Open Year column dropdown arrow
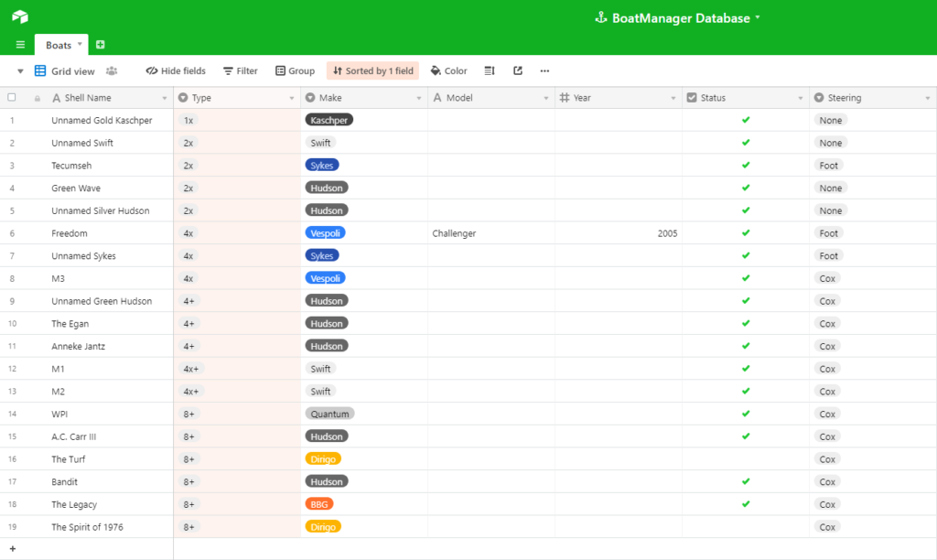 point(673,98)
